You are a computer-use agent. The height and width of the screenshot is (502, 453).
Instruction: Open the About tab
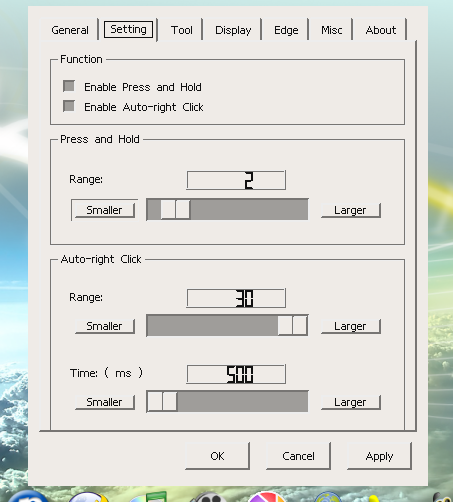pyautogui.click(x=381, y=30)
